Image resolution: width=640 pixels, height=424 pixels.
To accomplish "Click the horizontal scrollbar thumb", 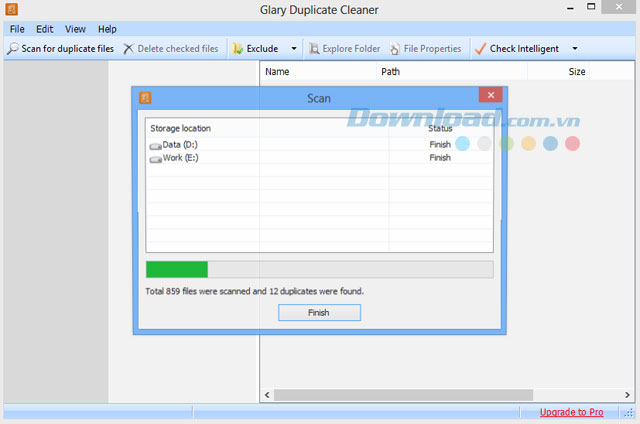I will tap(403, 395).
